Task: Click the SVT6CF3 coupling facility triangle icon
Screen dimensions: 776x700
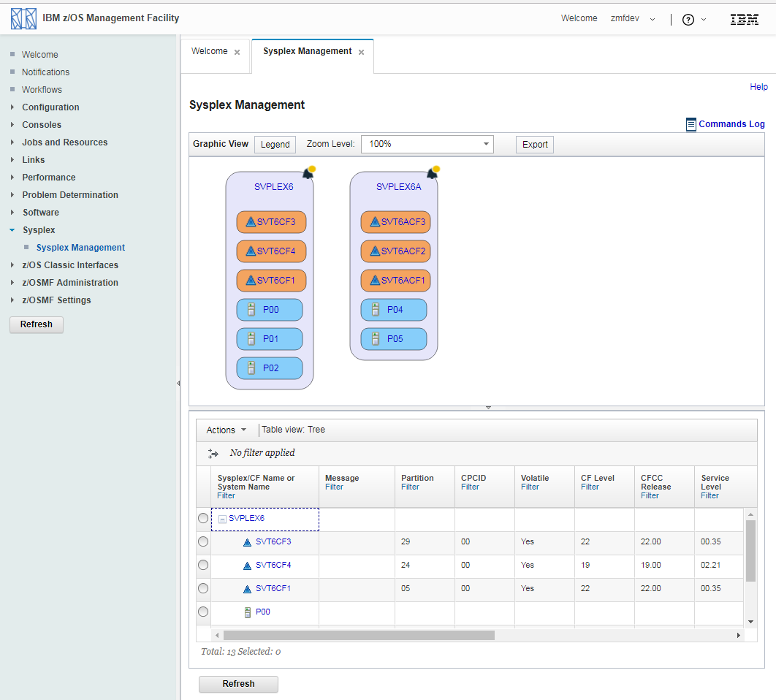Action: (x=251, y=222)
